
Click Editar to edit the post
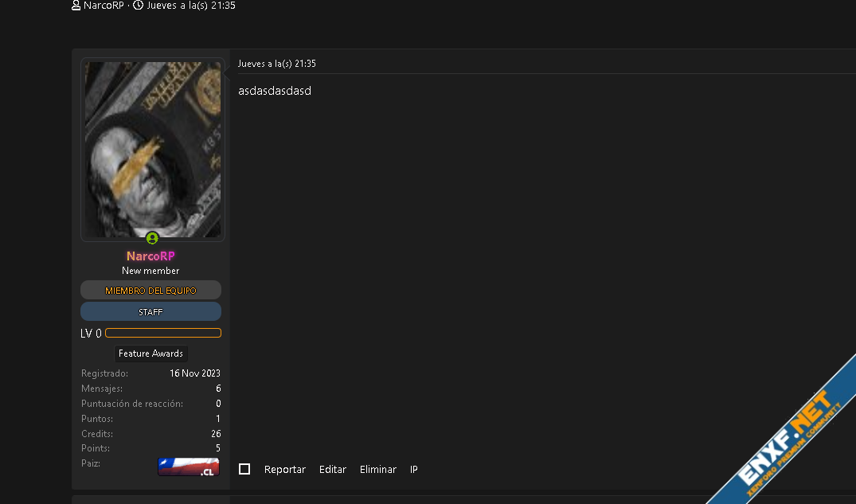tap(333, 470)
